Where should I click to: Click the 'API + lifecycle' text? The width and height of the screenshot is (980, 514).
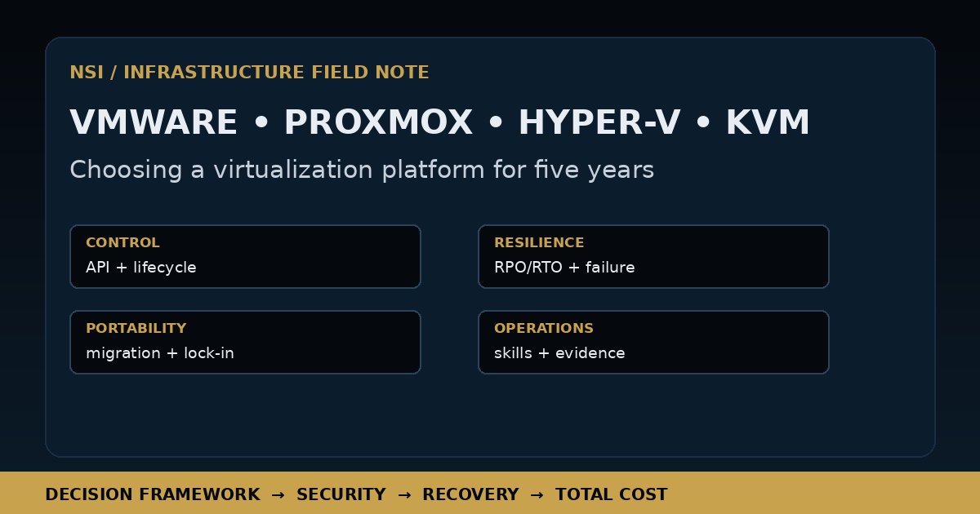(x=140, y=268)
